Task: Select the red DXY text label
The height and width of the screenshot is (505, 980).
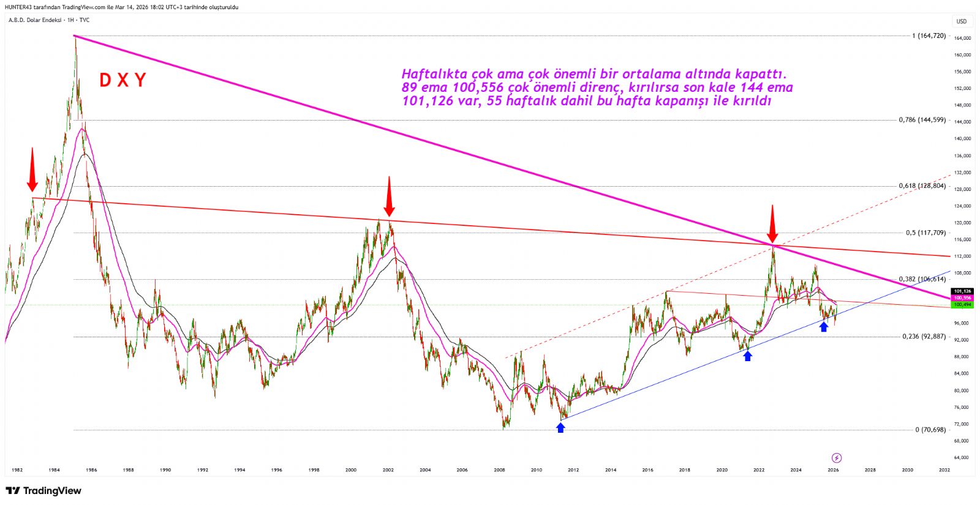Action: pos(123,80)
